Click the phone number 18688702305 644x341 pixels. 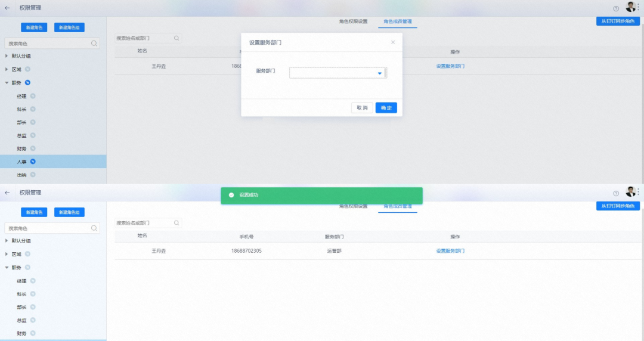click(x=246, y=251)
